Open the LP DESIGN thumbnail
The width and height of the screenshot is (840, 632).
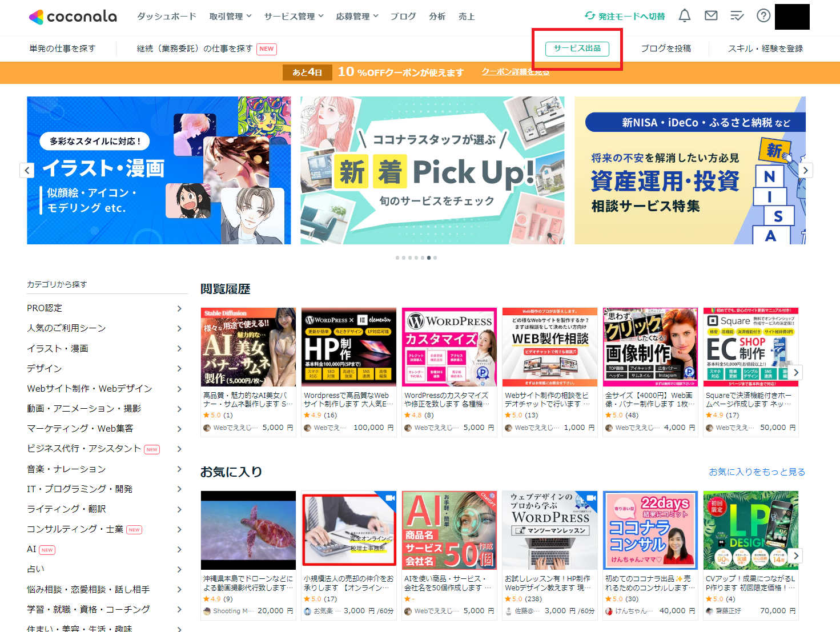[x=751, y=530]
